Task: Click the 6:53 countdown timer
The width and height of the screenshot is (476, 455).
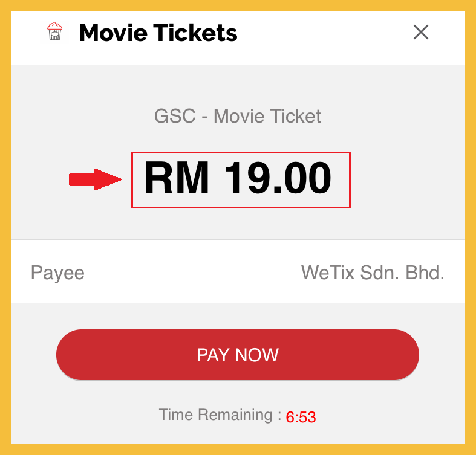Action: coord(301,417)
